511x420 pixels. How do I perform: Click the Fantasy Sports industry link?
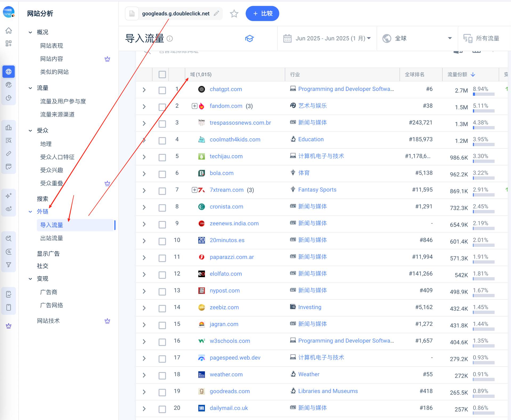point(317,190)
